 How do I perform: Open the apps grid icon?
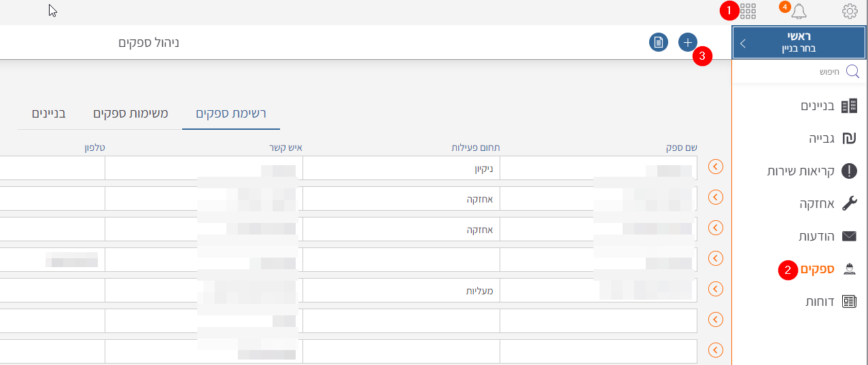(x=748, y=11)
